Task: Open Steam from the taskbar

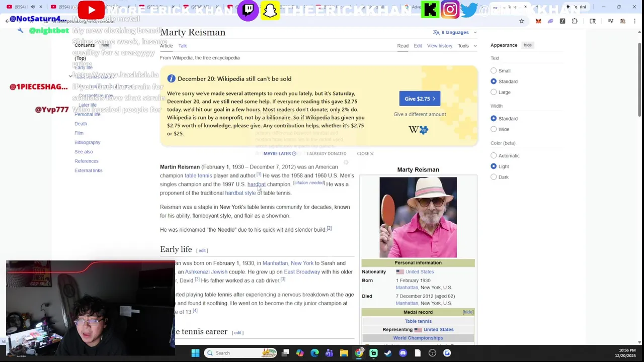Action: [388, 353]
